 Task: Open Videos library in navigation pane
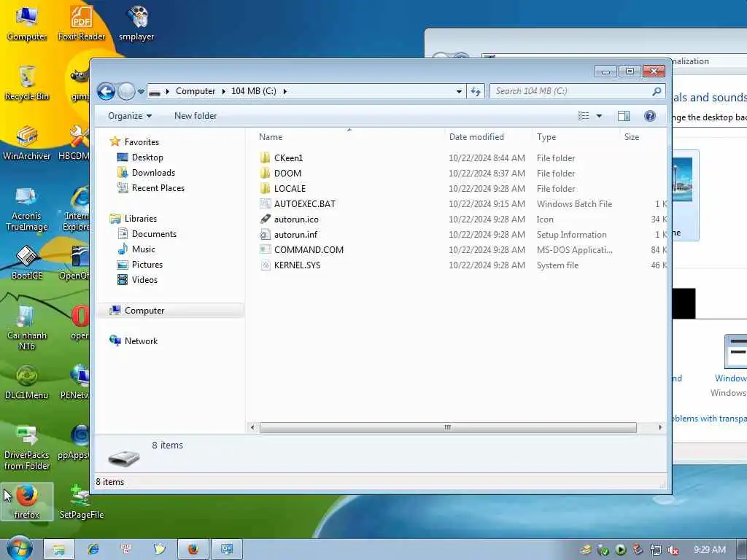click(x=144, y=279)
